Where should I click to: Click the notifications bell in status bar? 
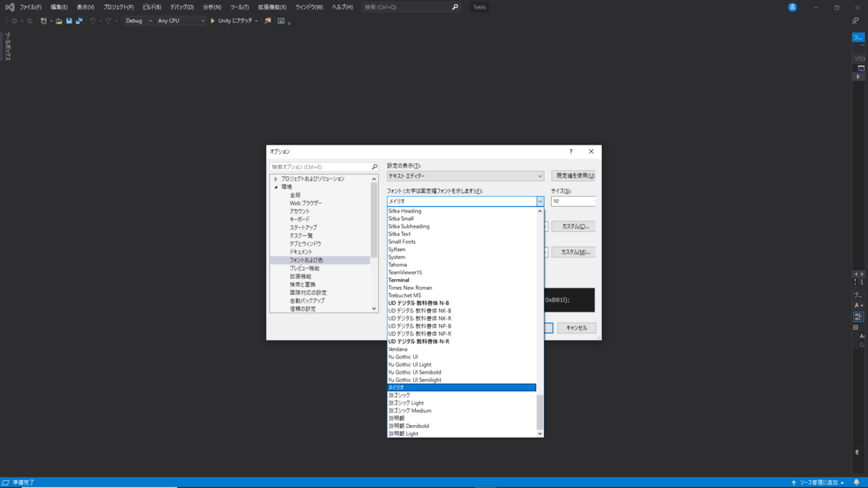click(x=855, y=482)
